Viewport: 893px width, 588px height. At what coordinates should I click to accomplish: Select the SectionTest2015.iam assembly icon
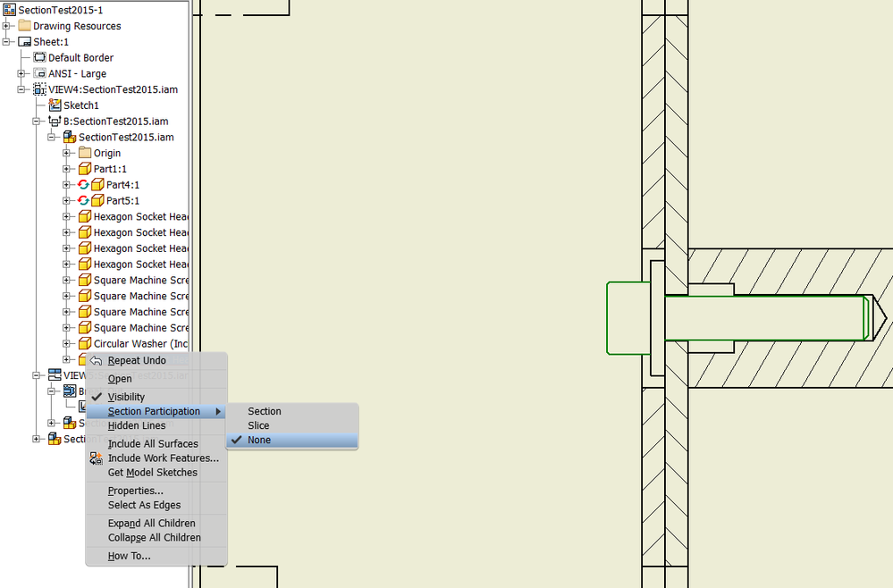70,137
